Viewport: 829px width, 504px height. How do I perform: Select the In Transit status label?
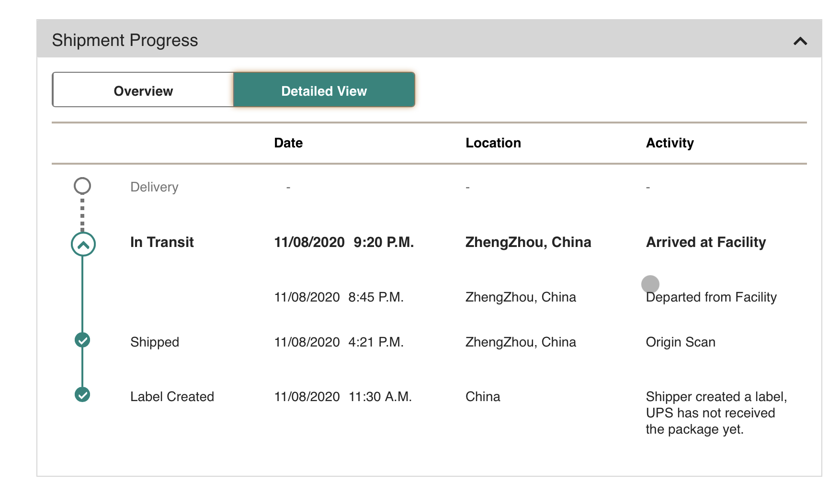point(162,242)
